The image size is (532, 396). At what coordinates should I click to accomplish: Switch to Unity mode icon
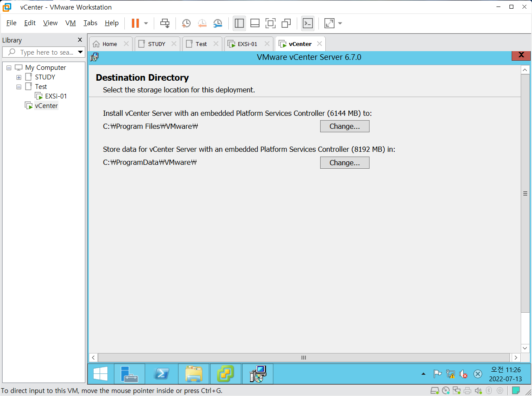coord(286,23)
